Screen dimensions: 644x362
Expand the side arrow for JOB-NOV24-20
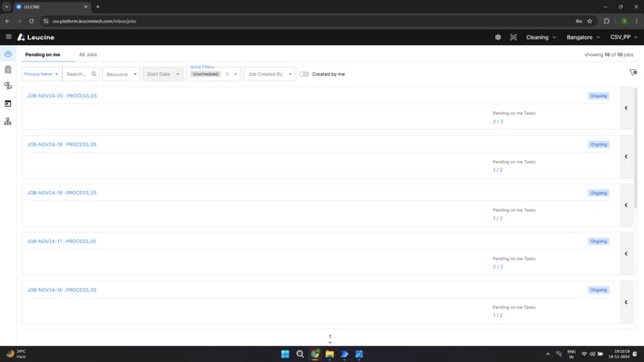[626, 108]
